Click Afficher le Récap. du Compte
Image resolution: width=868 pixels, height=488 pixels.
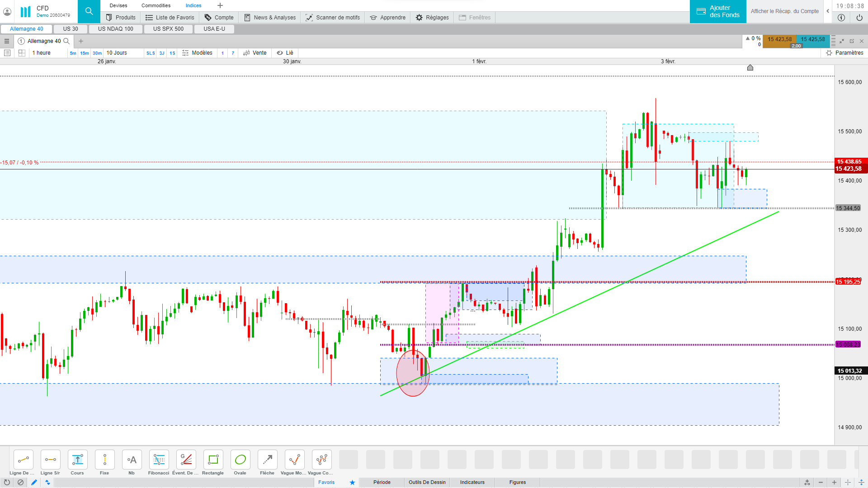(x=784, y=11)
